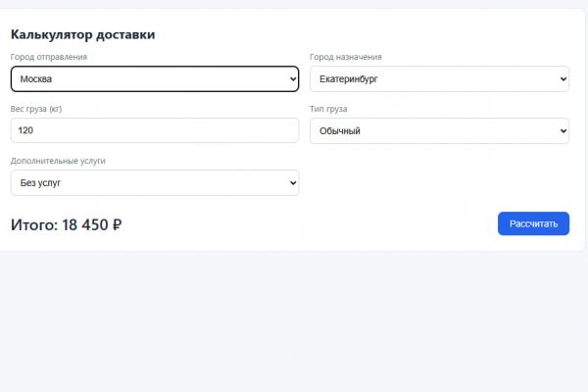Click the chevron arrow on the Москва select
The image size is (588, 392).
click(291, 78)
